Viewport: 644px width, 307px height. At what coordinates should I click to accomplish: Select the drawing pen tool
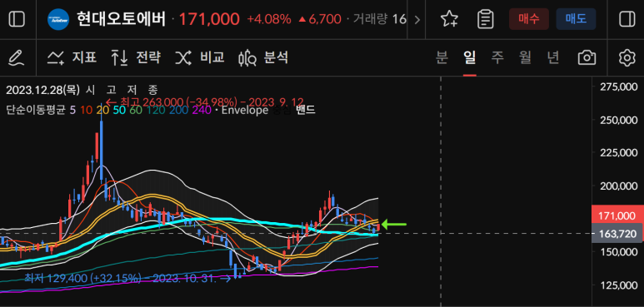pyautogui.click(x=17, y=57)
